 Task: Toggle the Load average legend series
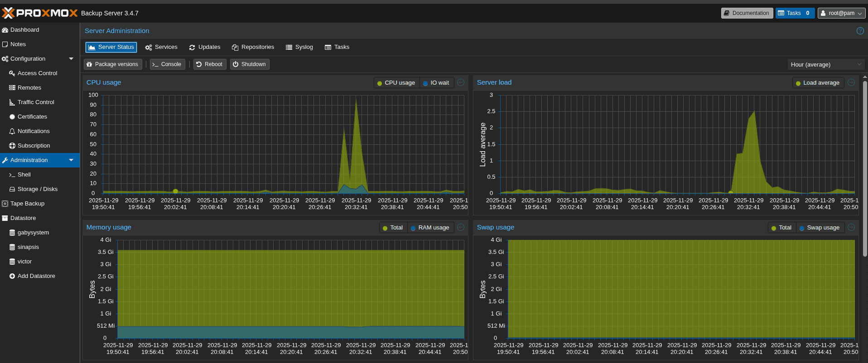click(x=818, y=83)
